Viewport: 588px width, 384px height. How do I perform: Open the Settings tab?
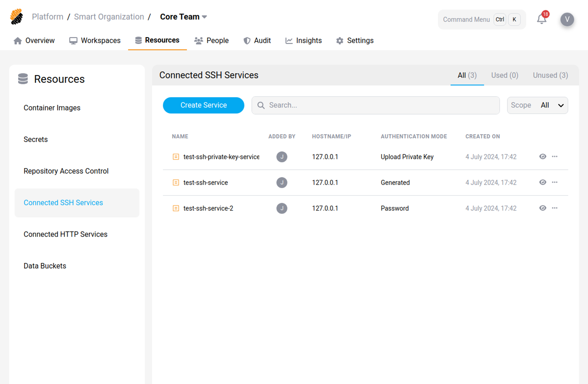(355, 40)
